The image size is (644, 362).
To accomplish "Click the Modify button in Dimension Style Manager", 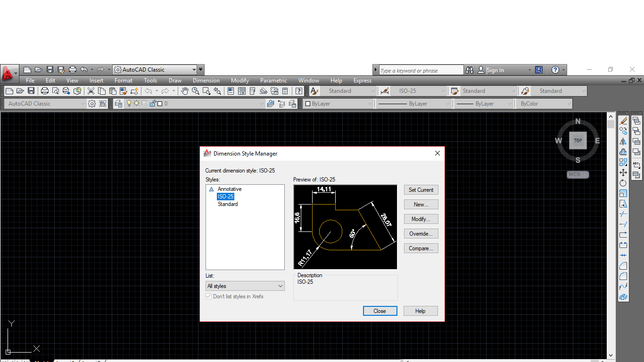I will pyautogui.click(x=421, y=219).
